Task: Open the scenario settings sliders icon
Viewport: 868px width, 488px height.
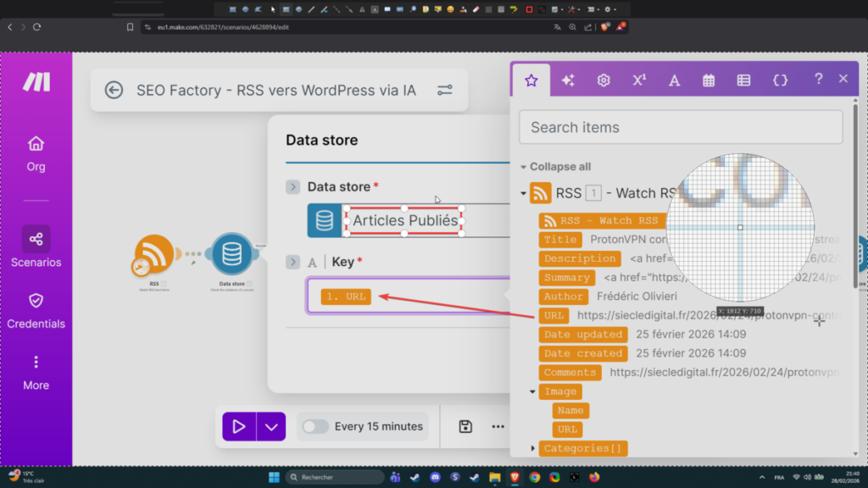Action: pyautogui.click(x=444, y=90)
